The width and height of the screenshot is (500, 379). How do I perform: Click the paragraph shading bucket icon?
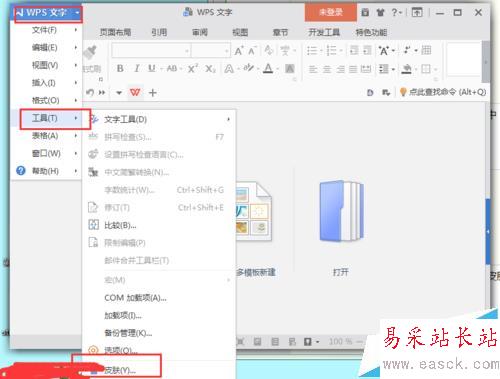(406, 69)
